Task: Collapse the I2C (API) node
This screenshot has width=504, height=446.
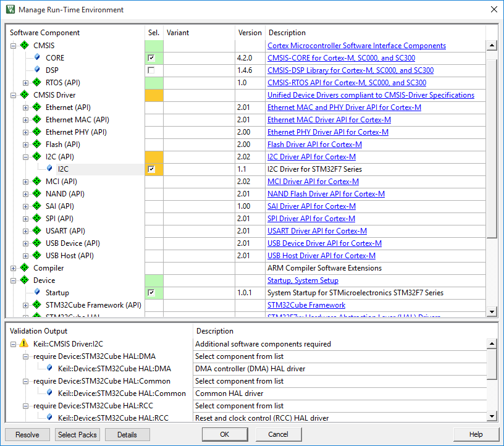Action: pos(25,158)
